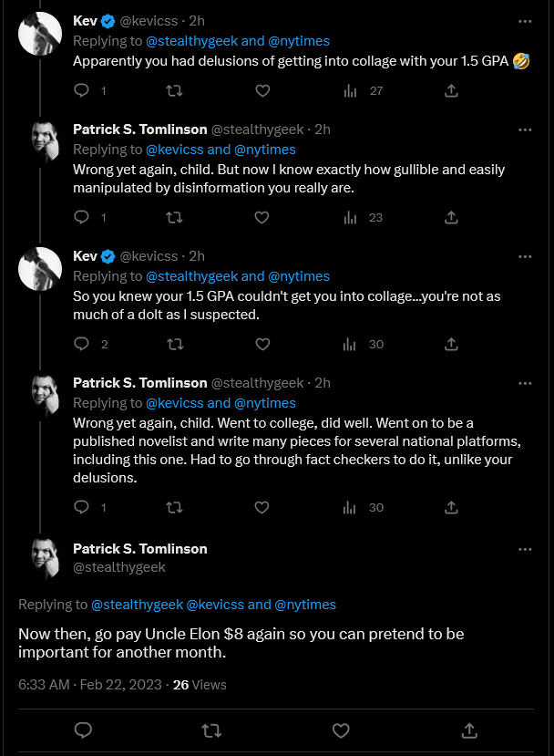This screenshot has width=554, height=756.
Task: Retweet the 'gullible and easily manipulated' reply
Action: (x=174, y=217)
